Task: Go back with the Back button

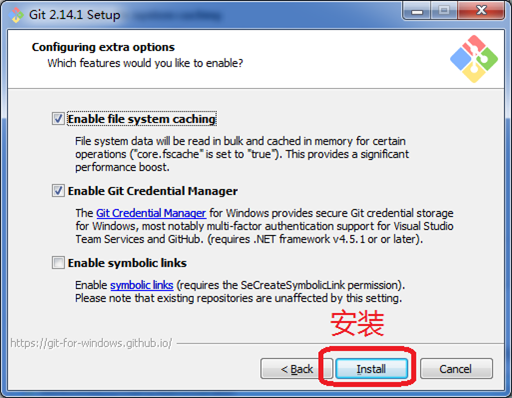Action: [x=297, y=369]
